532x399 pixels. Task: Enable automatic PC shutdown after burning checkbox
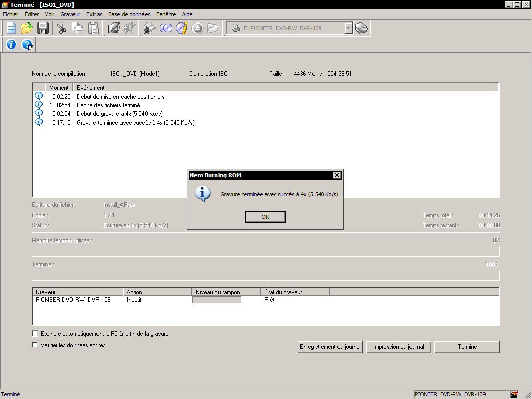35,333
